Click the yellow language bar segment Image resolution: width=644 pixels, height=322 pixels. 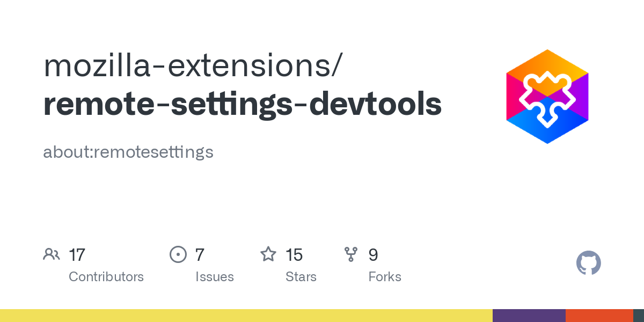(x=246, y=316)
